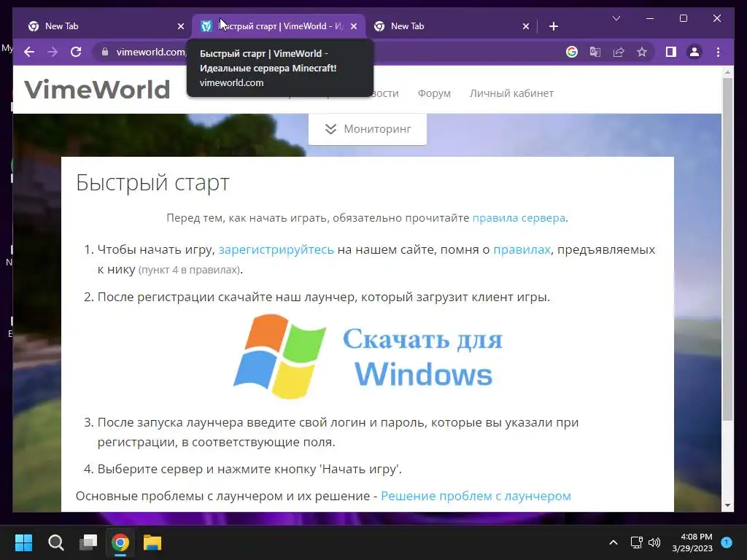This screenshot has width=747, height=560.
Task: Open the Google icon in the address bar
Action: [572, 52]
